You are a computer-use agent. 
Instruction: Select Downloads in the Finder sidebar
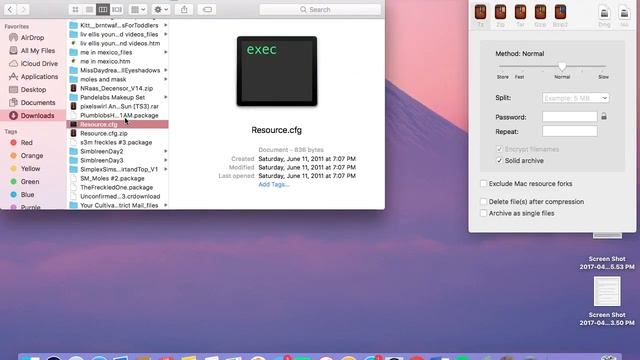coord(33,116)
